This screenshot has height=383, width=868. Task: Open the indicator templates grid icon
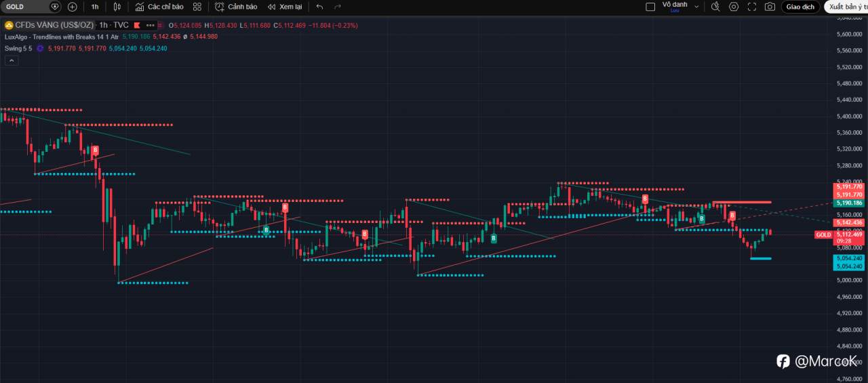197,7
